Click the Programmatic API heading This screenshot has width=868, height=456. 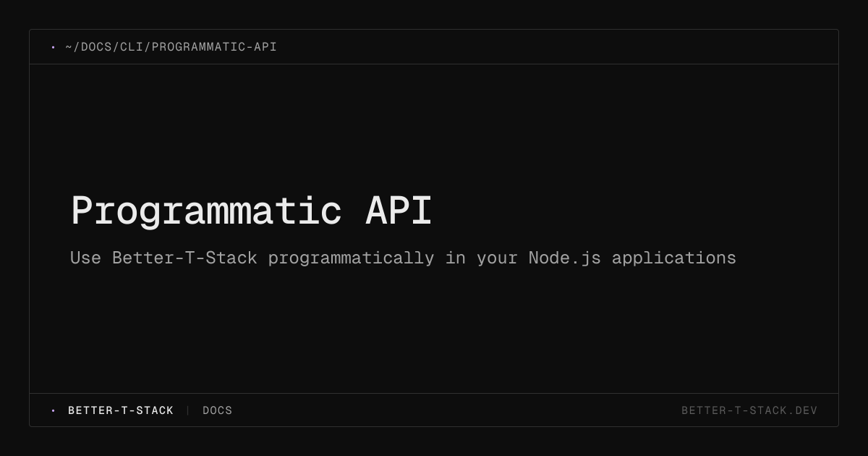[251, 211]
